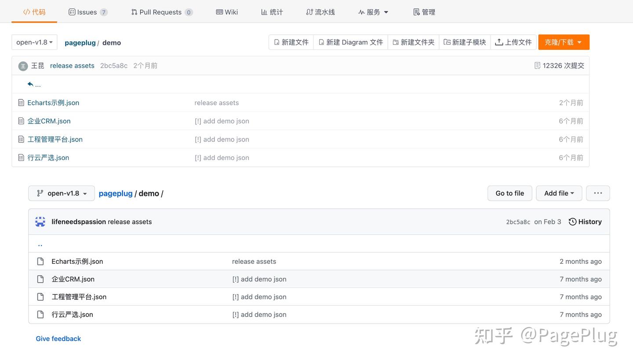This screenshot has width=633, height=364.
Task: Click the release assets commit link in GitHub header
Action: 130,222
